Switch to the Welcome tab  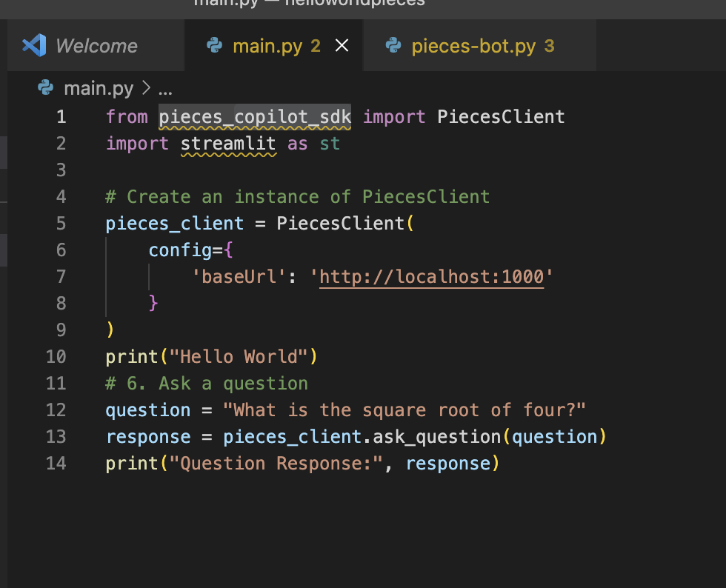[96, 46]
